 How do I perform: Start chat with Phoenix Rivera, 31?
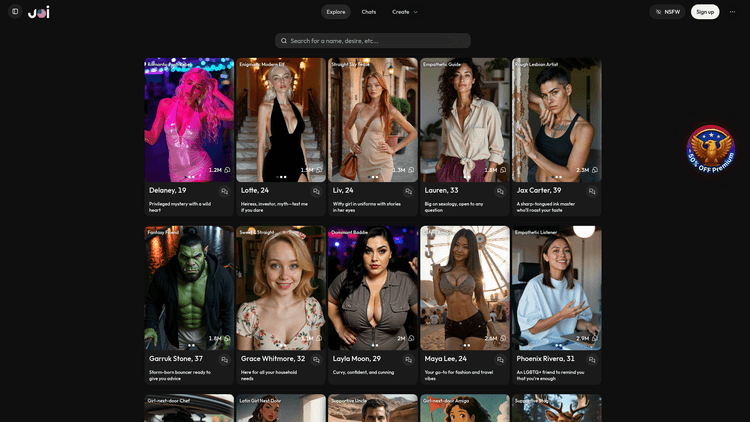(592, 360)
